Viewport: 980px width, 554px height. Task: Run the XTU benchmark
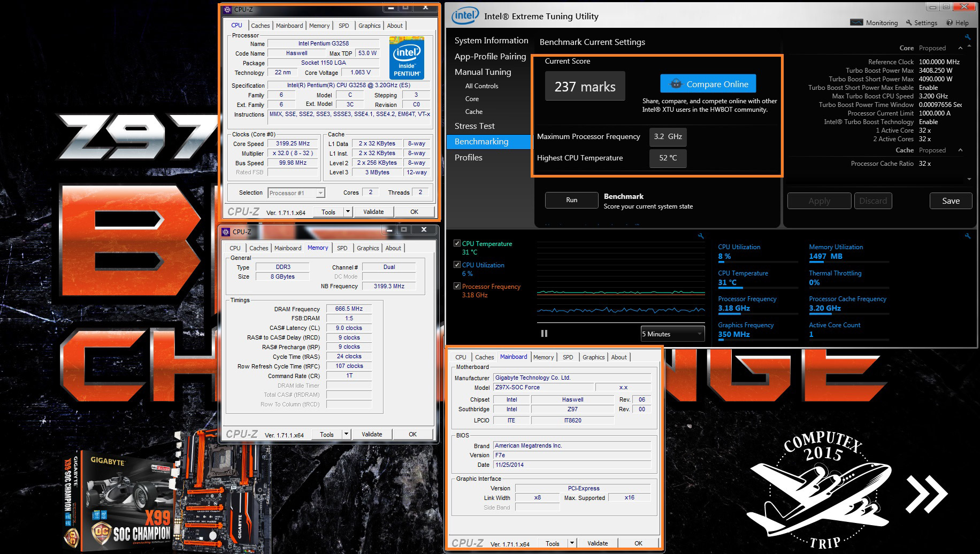572,200
